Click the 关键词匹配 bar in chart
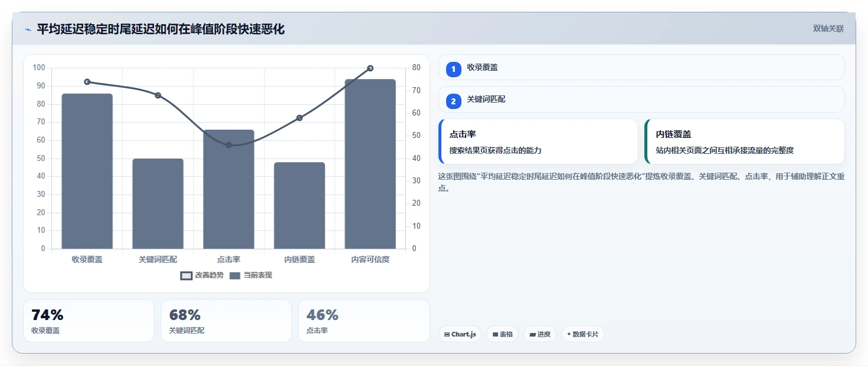868x366 pixels. [x=158, y=203]
